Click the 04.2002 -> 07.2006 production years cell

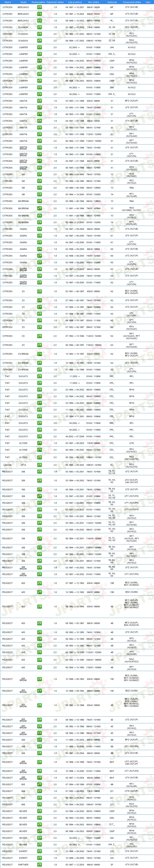pos(75,436)
